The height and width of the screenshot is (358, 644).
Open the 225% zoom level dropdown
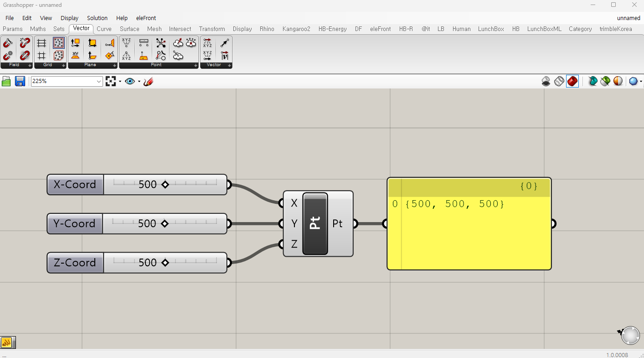(x=99, y=81)
